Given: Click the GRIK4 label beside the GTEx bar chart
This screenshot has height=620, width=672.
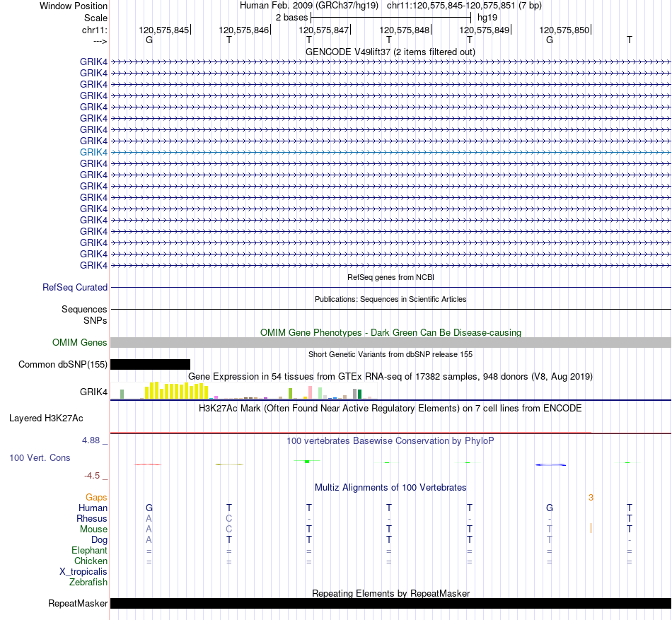Looking at the screenshot, I should (x=93, y=392).
